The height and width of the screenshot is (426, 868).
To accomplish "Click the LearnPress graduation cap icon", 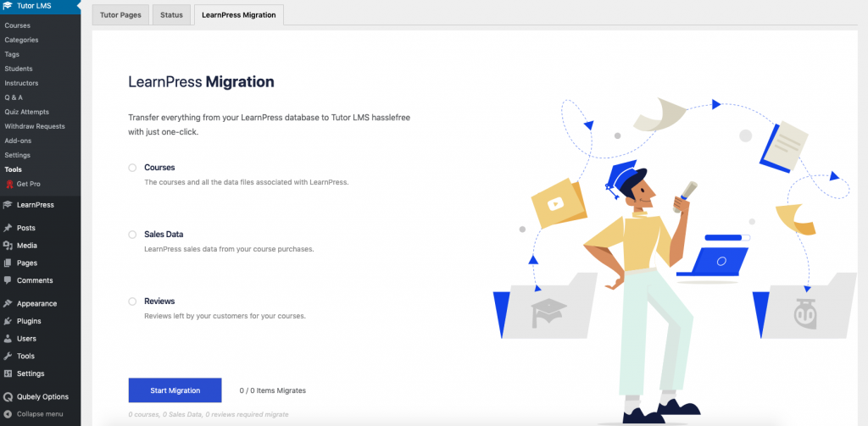I will [x=7, y=205].
